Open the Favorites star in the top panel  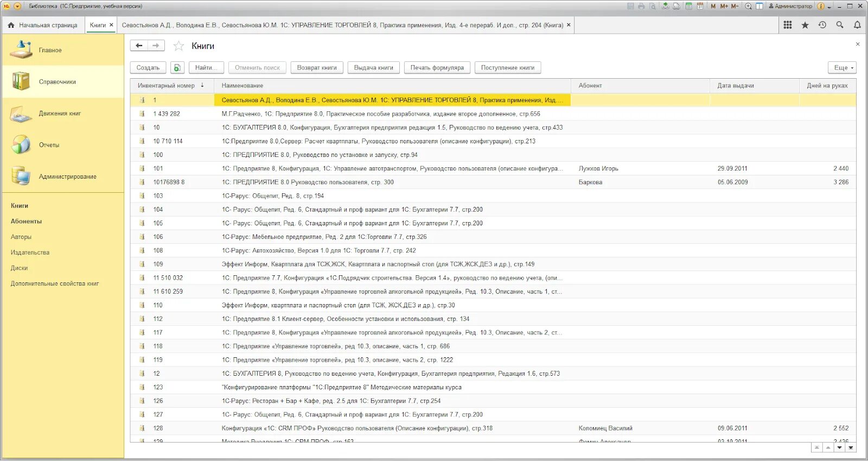805,25
